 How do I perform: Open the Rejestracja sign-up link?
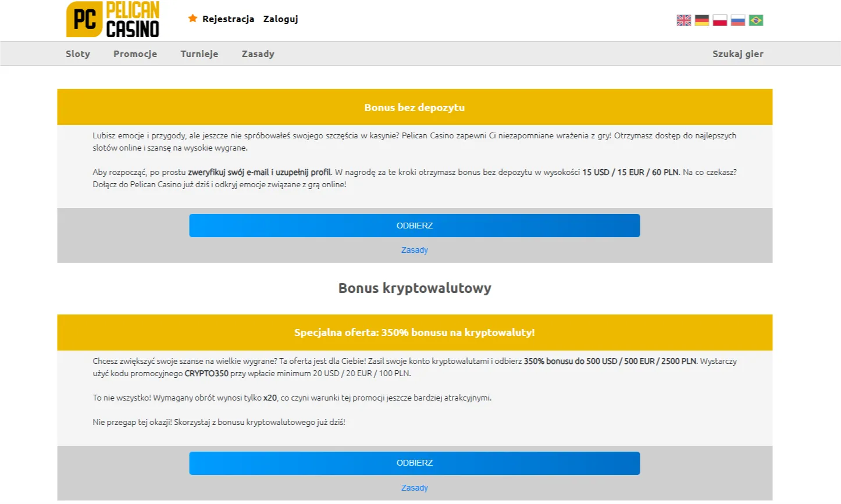click(x=228, y=19)
